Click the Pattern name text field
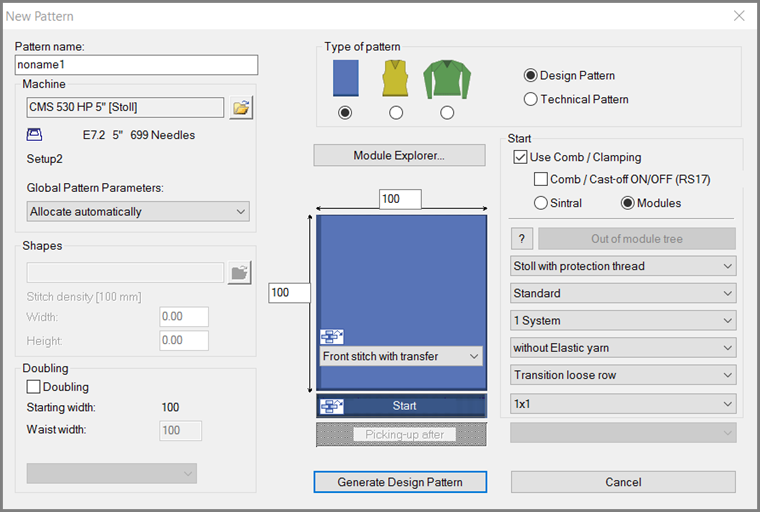Screen dimensions: 760x512 click(137, 65)
